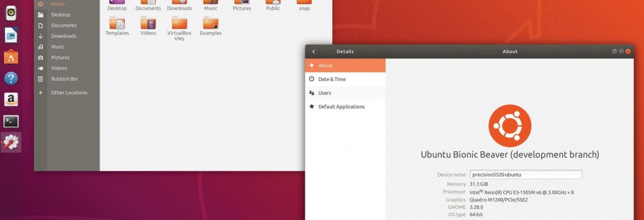
Task: Select Desktop in Files sidebar
Action: (67, 14)
